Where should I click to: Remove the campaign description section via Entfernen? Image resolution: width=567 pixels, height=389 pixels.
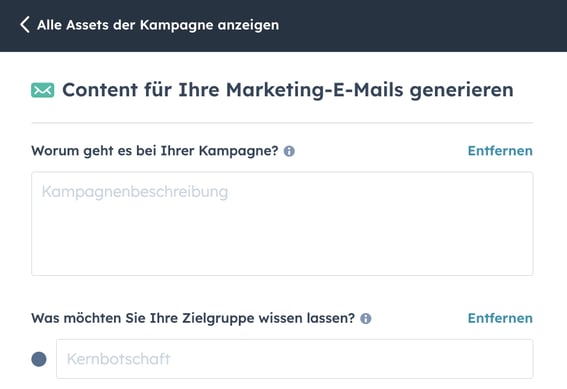[x=500, y=151]
